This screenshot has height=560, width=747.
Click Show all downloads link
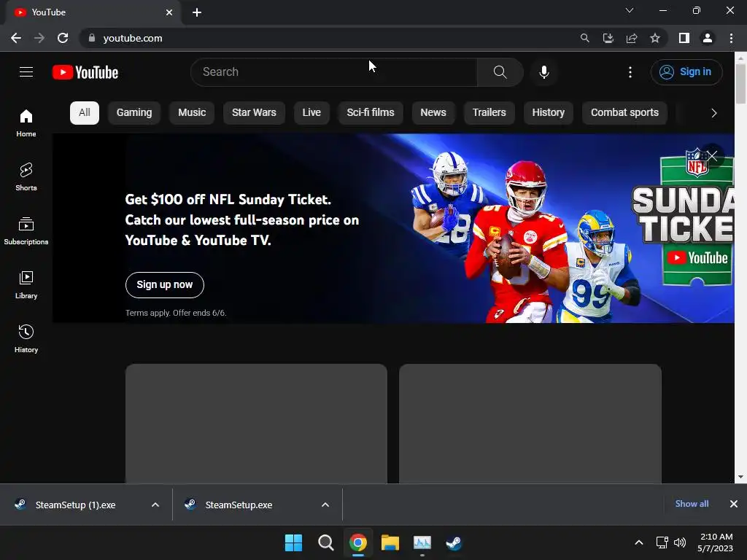point(692,504)
